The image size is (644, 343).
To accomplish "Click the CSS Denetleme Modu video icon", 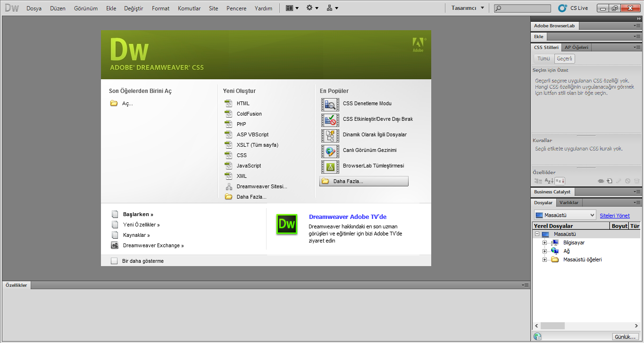I will coord(330,104).
